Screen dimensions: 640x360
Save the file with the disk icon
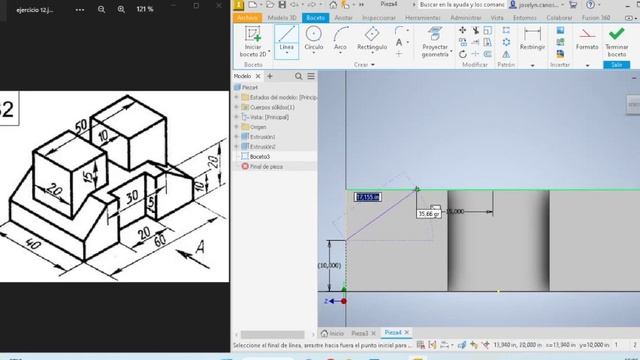pyautogui.click(x=282, y=4)
